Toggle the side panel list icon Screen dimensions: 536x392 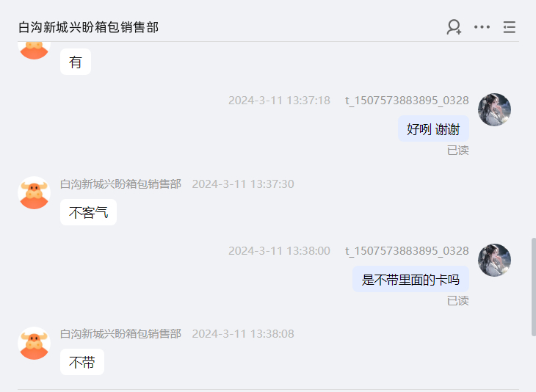[x=510, y=27]
